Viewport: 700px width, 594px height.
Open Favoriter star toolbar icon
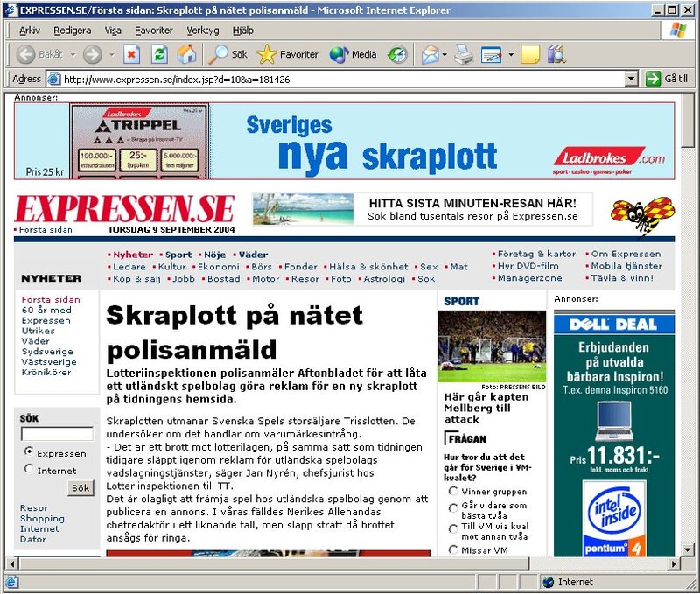[x=267, y=54]
